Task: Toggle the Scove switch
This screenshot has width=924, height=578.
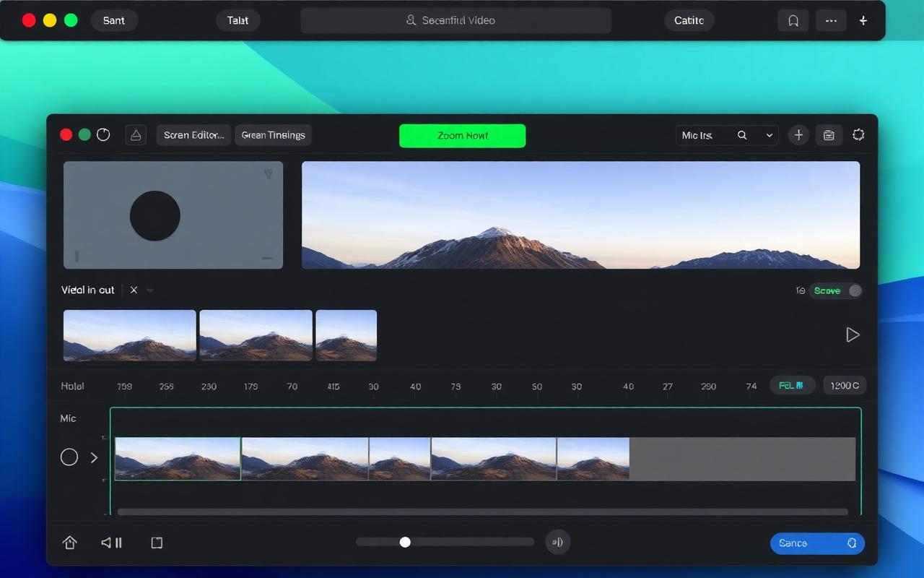Action: 835,290
